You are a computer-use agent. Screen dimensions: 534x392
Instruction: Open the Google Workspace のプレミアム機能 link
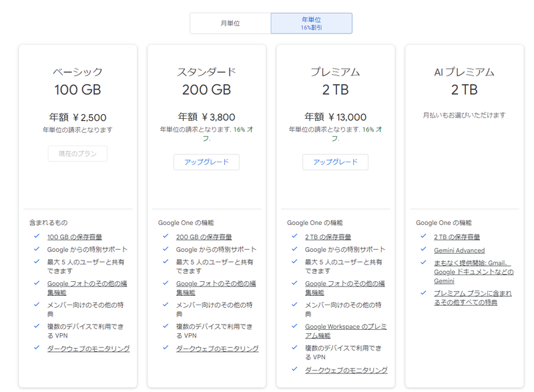tap(346, 331)
